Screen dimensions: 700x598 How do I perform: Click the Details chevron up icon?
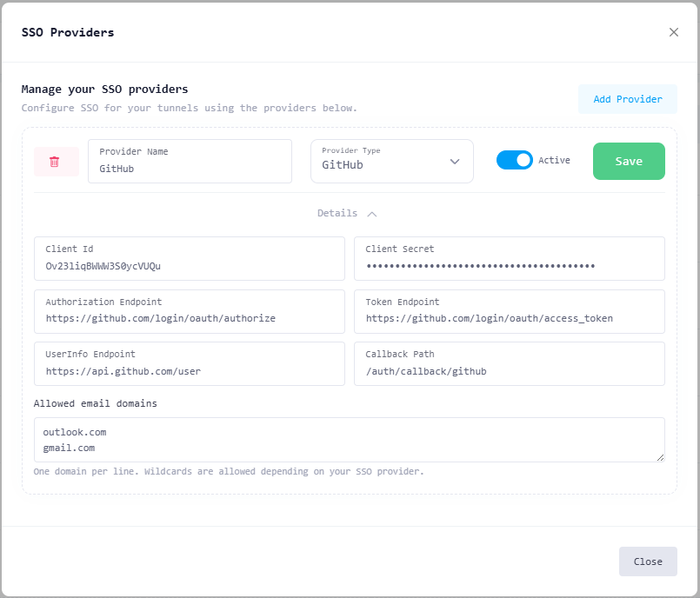click(372, 213)
